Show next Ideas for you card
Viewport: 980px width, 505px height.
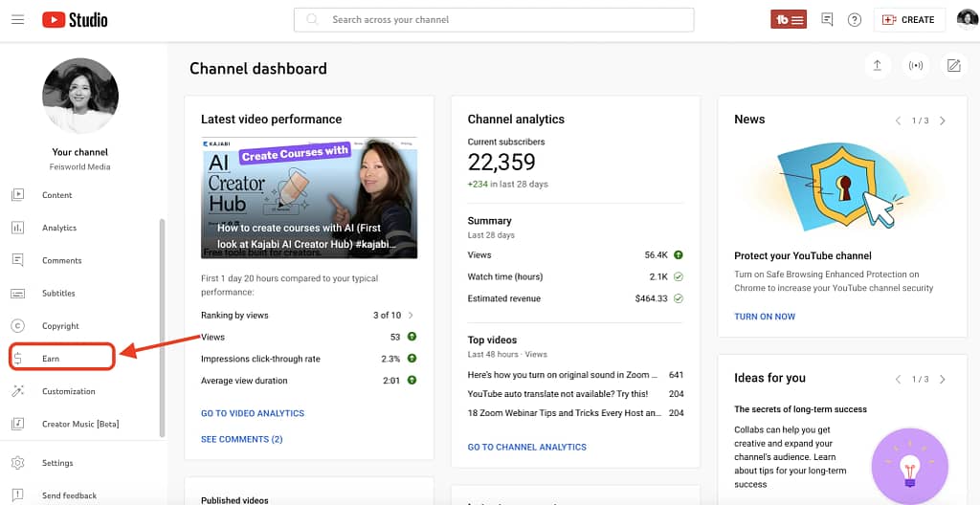[943, 379]
